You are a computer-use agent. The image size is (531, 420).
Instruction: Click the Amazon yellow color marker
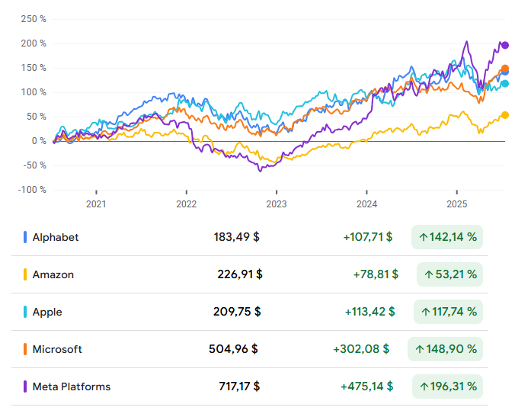[x=25, y=274]
